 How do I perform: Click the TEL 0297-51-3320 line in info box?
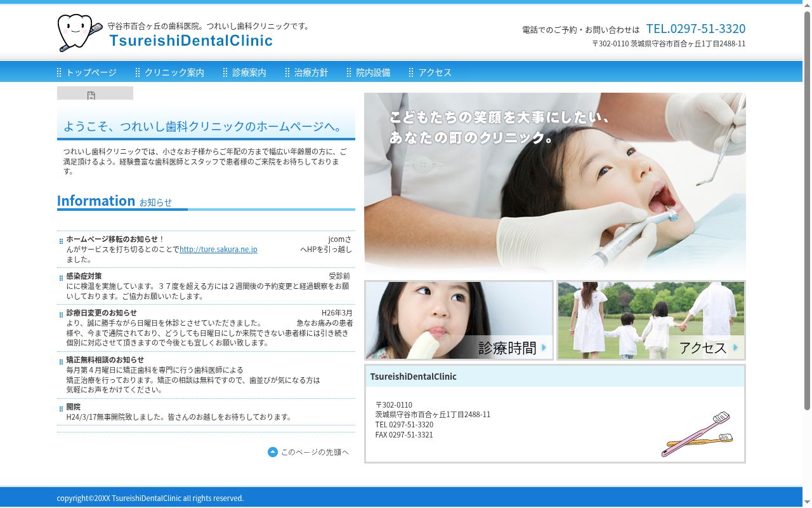[x=404, y=425]
